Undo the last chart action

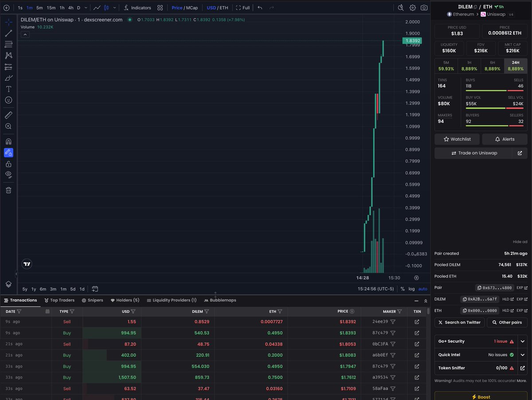click(x=260, y=8)
